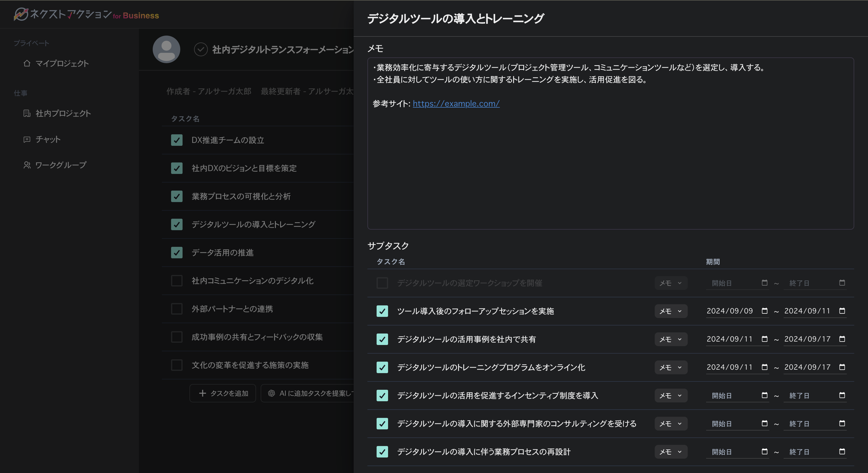Expand メモ dropdown for オンライン化 subtask

(x=671, y=367)
